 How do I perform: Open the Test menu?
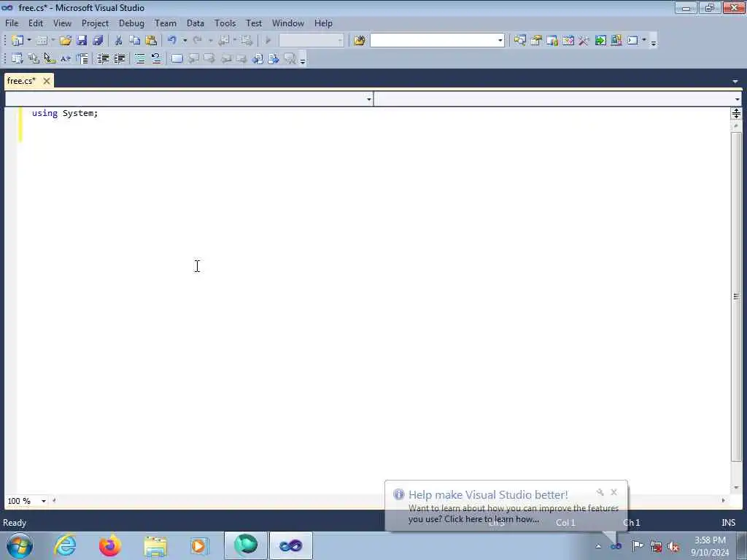253,23
